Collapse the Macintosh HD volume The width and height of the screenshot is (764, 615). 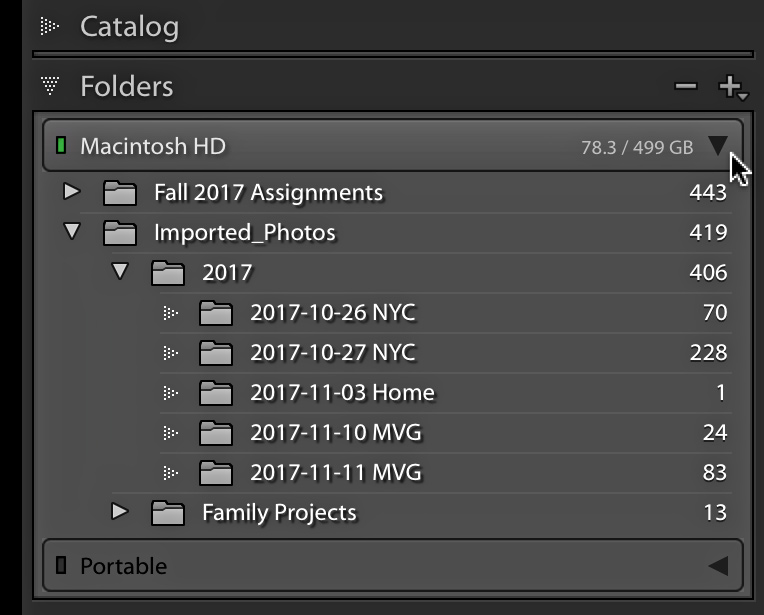(x=718, y=146)
